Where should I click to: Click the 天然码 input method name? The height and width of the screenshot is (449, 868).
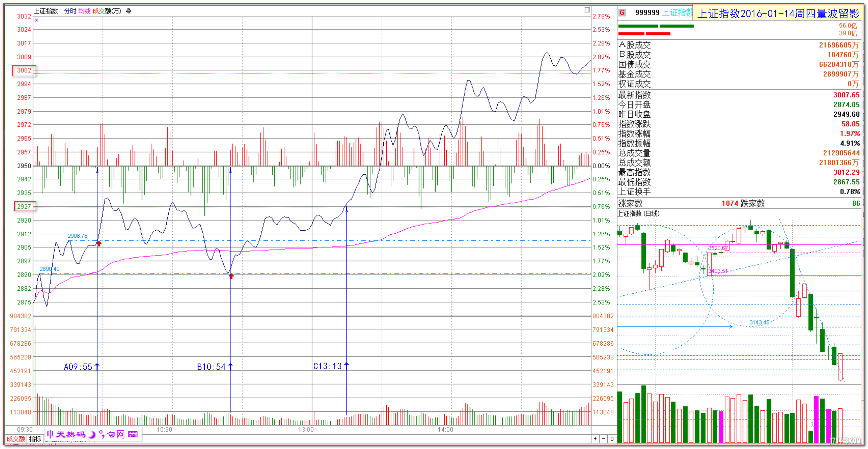71,434
